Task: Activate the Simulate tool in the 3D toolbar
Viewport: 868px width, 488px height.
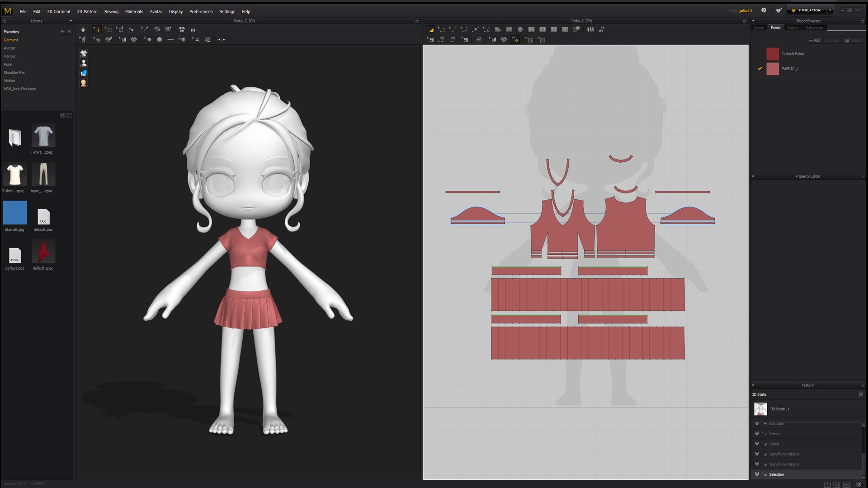Action: pos(83,29)
